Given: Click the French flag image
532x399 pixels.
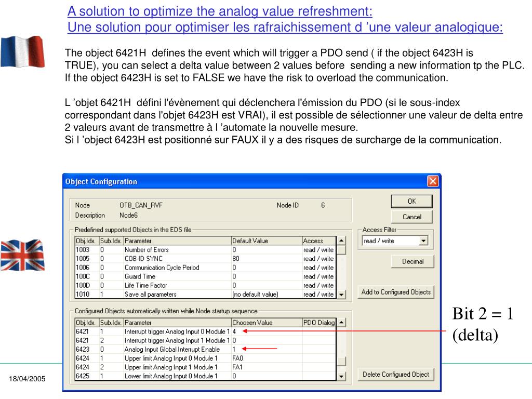Looking at the screenshot, I should click(x=22, y=51).
